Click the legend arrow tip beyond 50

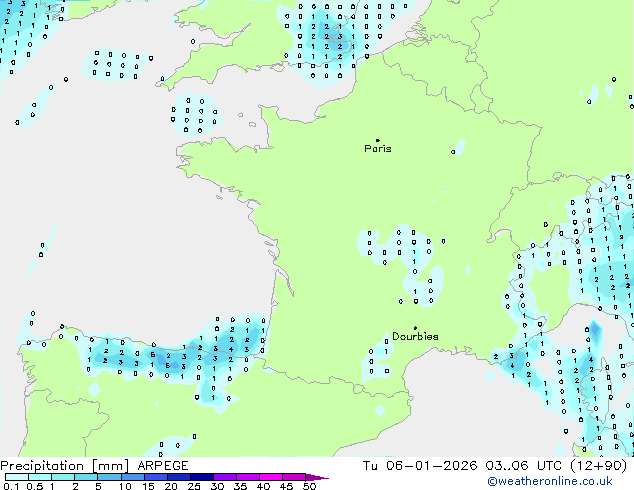pyautogui.click(x=317, y=477)
